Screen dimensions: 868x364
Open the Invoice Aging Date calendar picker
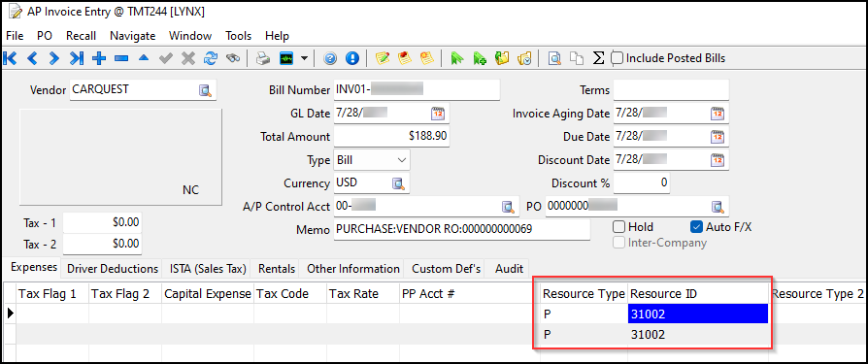[x=718, y=114]
